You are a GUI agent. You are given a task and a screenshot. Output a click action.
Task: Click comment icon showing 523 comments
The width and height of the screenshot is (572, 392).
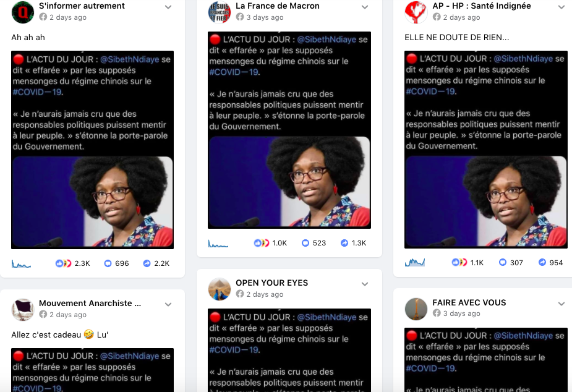305,243
